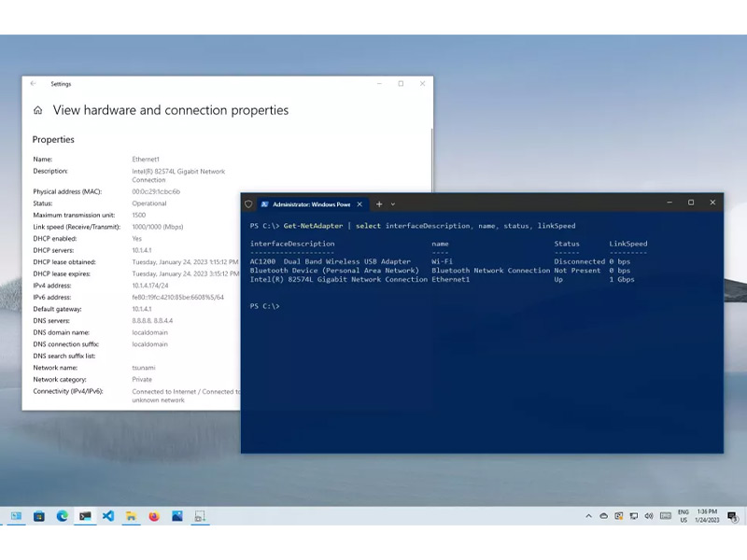Click the Properties heading in Settings
The image size is (747, 560).
(53, 139)
